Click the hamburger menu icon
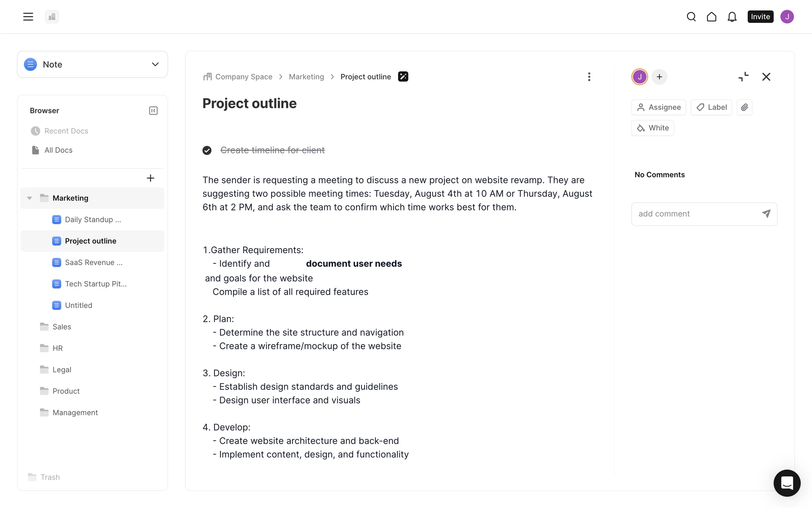Viewport: 812px width, 508px height. [x=28, y=17]
